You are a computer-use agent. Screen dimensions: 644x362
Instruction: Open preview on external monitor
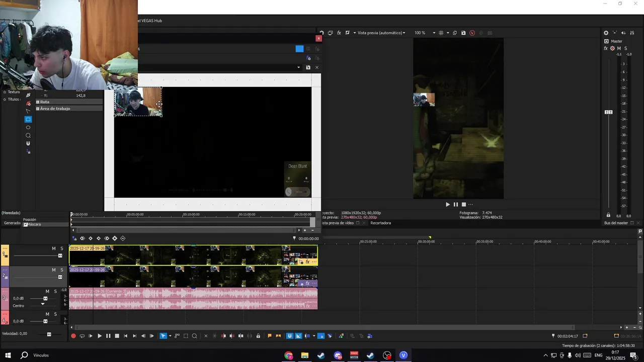click(330, 33)
